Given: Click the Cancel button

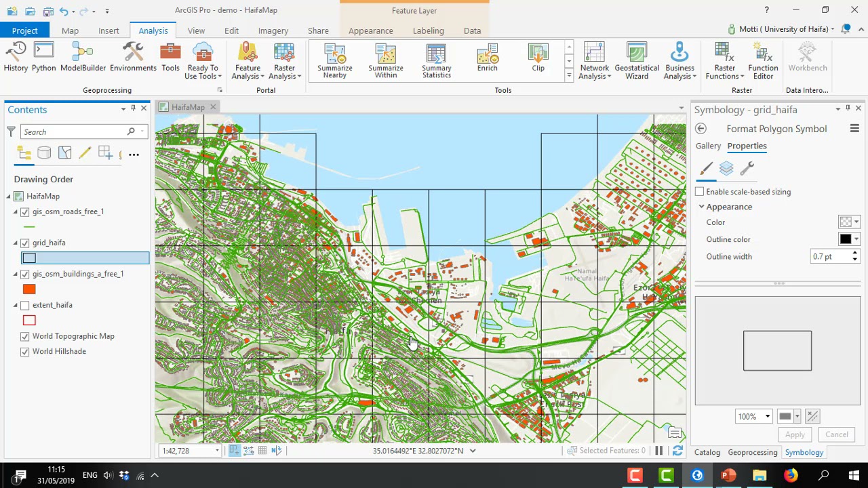Looking at the screenshot, I should [836, 435].
